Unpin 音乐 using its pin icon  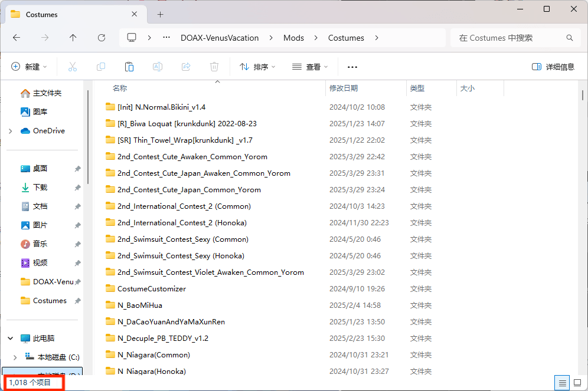click(x=77, y=244)
